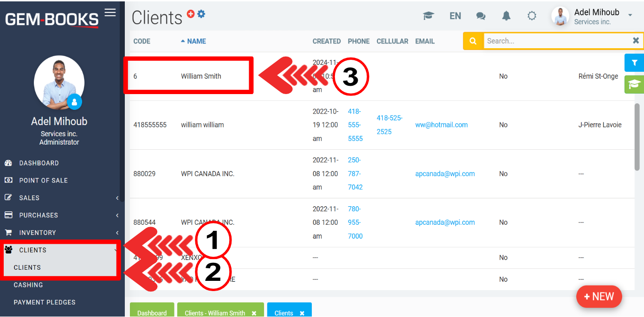Click the red + NEW button
644x317 pixels.
point(599,297)
